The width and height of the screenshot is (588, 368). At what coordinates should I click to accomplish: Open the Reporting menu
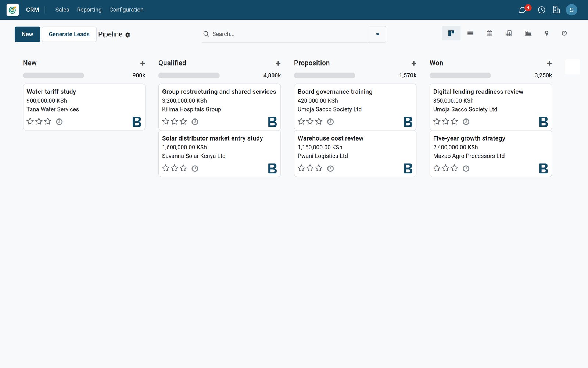89,10
